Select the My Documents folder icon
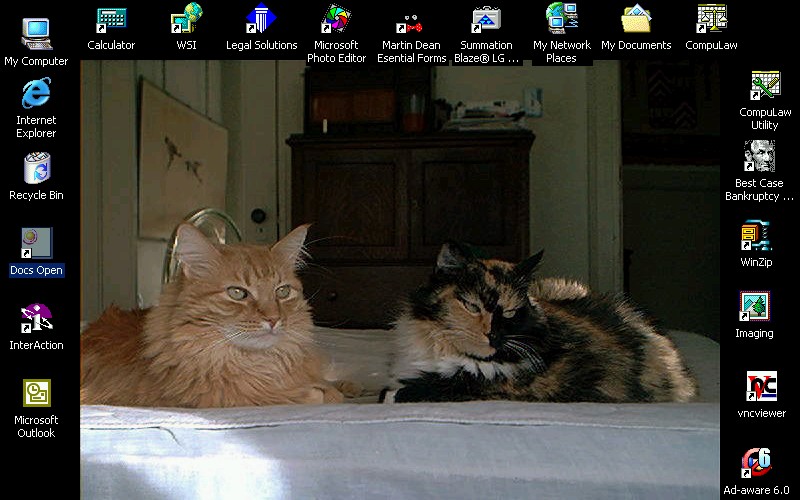The width and height of the screenshot is (800, 500). click(x=636, y=18)
